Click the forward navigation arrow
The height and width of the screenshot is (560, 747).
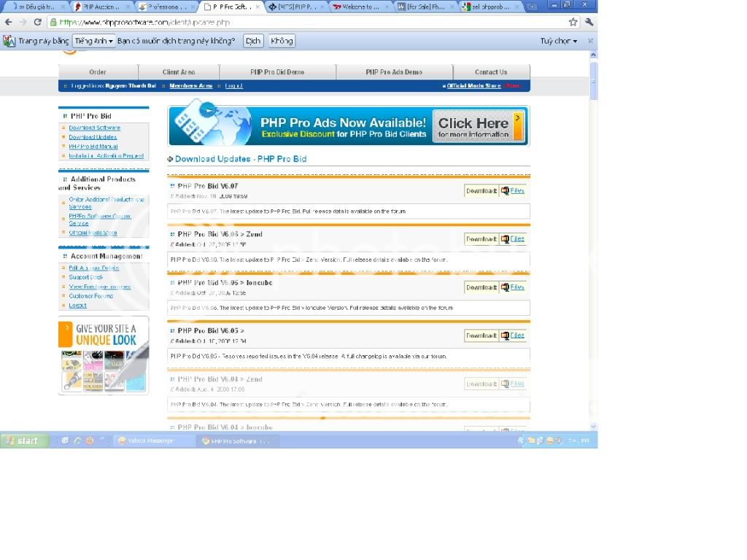pyautogui.click(x=23, y=23)
